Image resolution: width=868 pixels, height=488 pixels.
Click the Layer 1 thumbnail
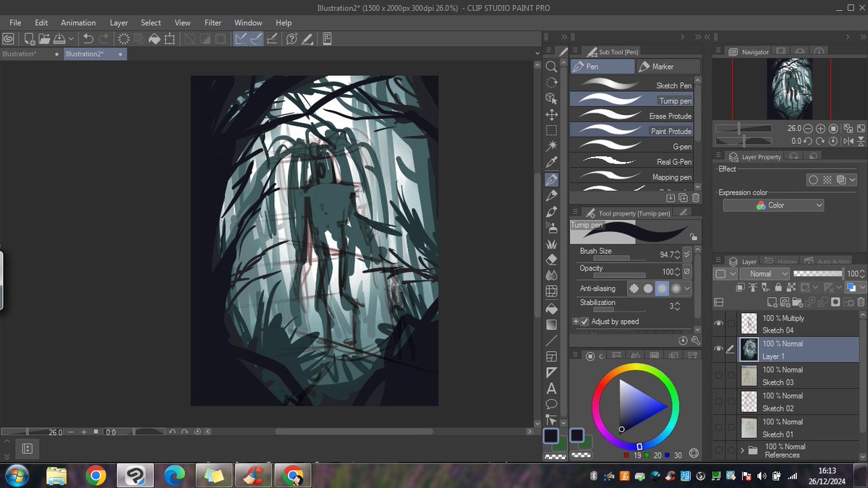(x=749, y=349)
